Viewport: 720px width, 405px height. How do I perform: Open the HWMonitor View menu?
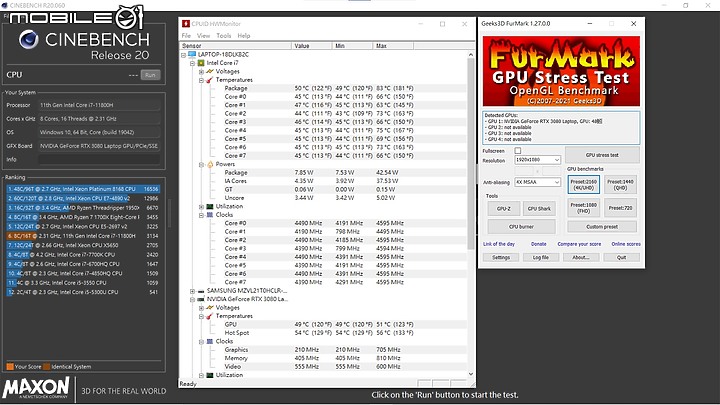point(203,35)
